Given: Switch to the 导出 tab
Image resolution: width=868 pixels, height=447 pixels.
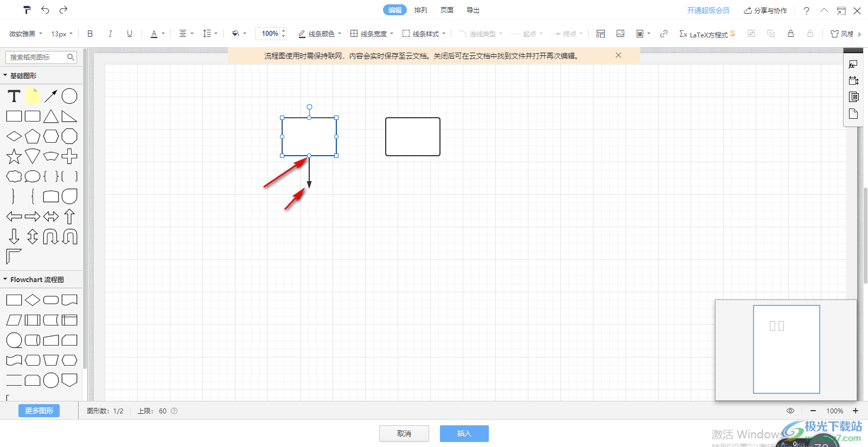Looking at the screenshot, I should tap(473, 10).
